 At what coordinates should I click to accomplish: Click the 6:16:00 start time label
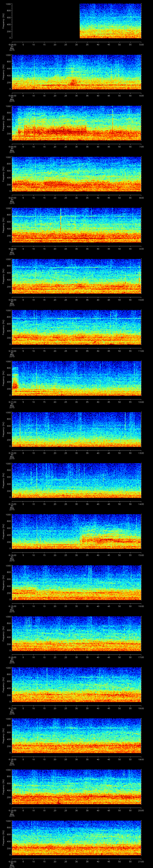(x=12, y=657)
